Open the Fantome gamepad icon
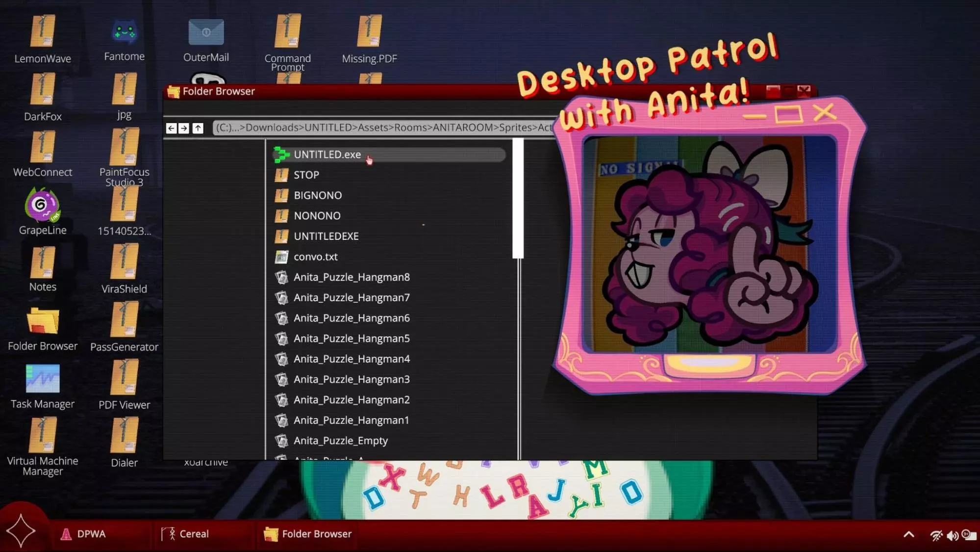 click(x=124, y=32)
